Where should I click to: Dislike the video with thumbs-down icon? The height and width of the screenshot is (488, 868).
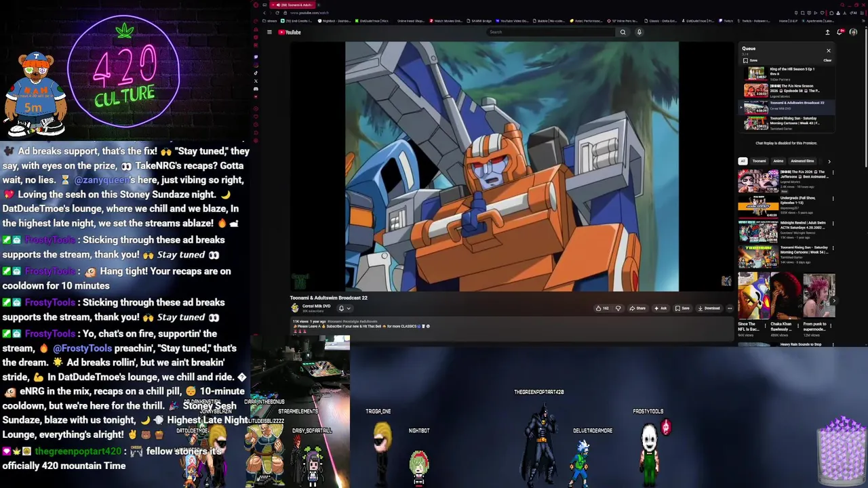[x=618, y=308]
